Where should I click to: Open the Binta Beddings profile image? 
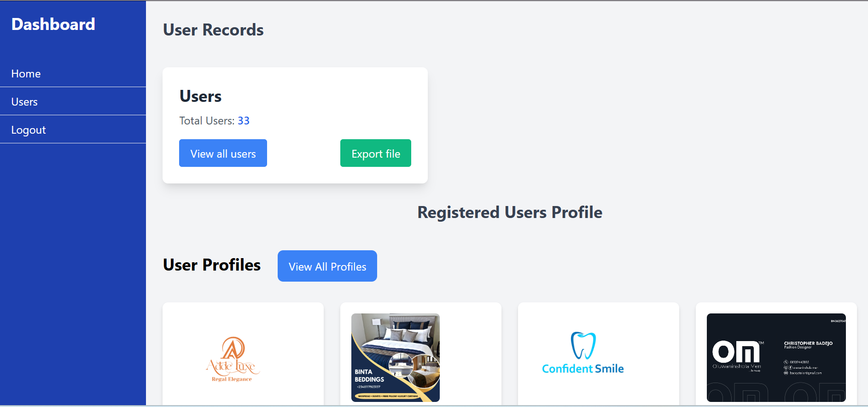(x=396, y=358)
